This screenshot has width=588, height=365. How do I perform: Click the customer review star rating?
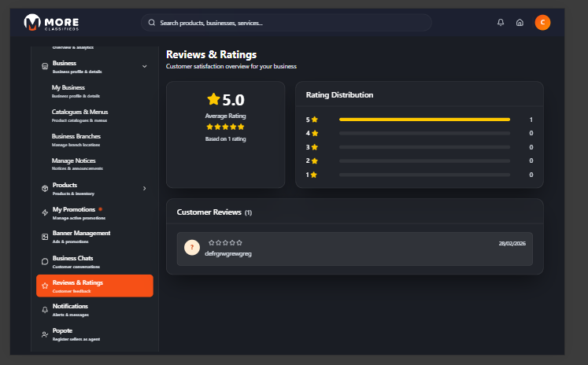point(225,242)
